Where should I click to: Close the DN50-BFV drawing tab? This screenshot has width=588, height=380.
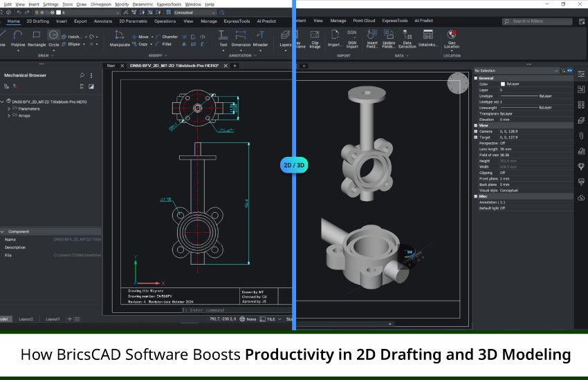pyautogui.click(x=226, y=66)
